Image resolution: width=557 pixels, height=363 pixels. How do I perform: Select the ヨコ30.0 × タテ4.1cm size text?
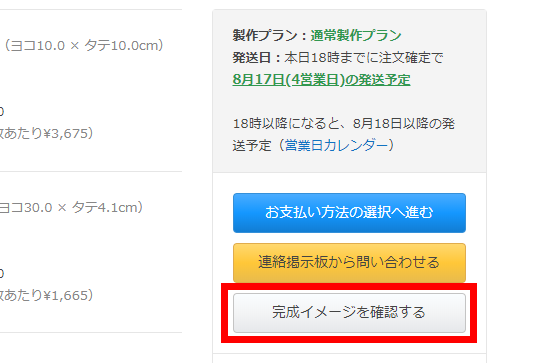pyautogui.click(x=71, y=207)
